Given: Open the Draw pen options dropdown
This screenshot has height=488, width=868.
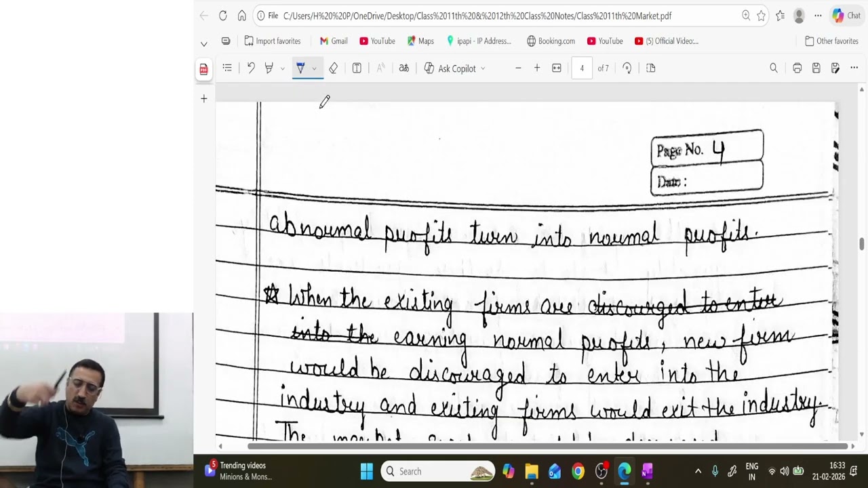Looking at the screenshot, I should (314, 68).
